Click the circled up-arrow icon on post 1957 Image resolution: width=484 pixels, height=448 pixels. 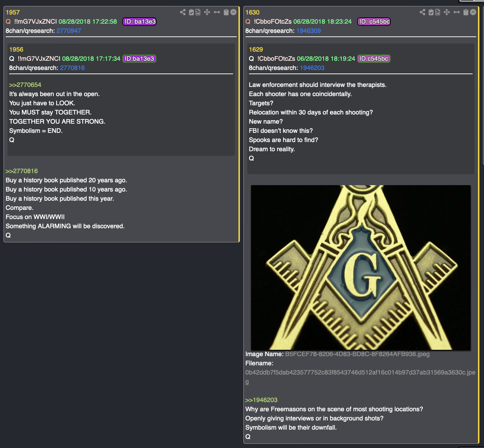pos(234,12)
